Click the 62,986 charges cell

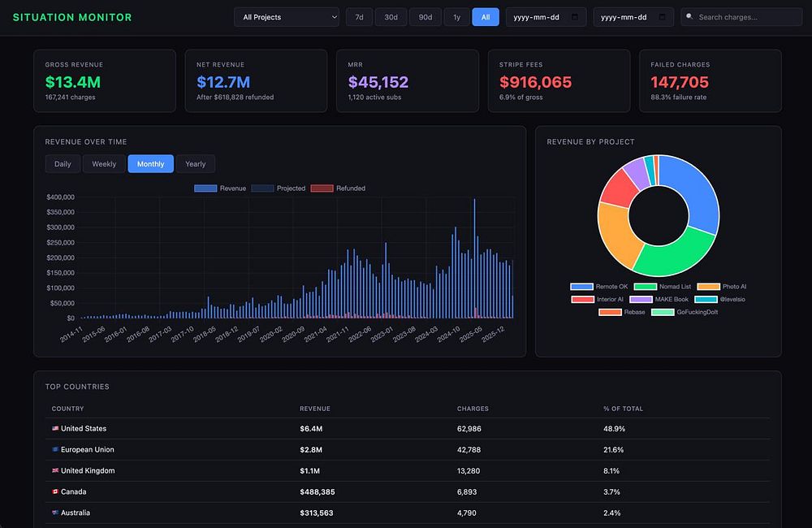tap(469, 429)
